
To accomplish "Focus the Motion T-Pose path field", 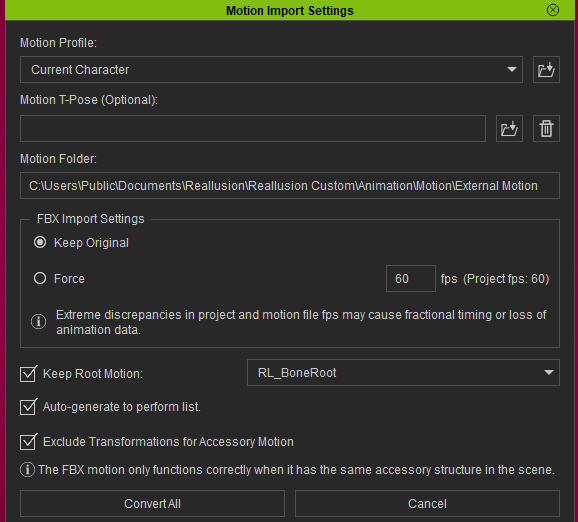I will (x=253, y=129).
